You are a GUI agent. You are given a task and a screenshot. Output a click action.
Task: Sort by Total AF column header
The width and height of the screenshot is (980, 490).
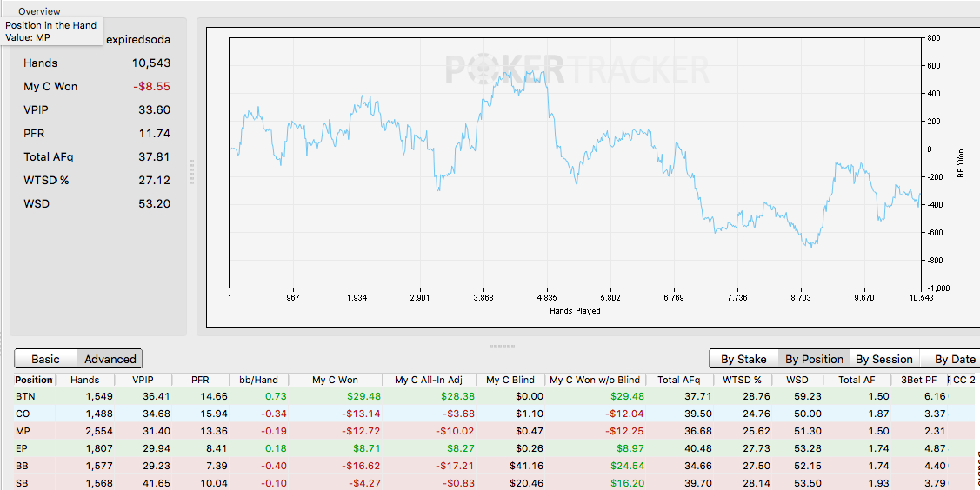pos(855,380)
